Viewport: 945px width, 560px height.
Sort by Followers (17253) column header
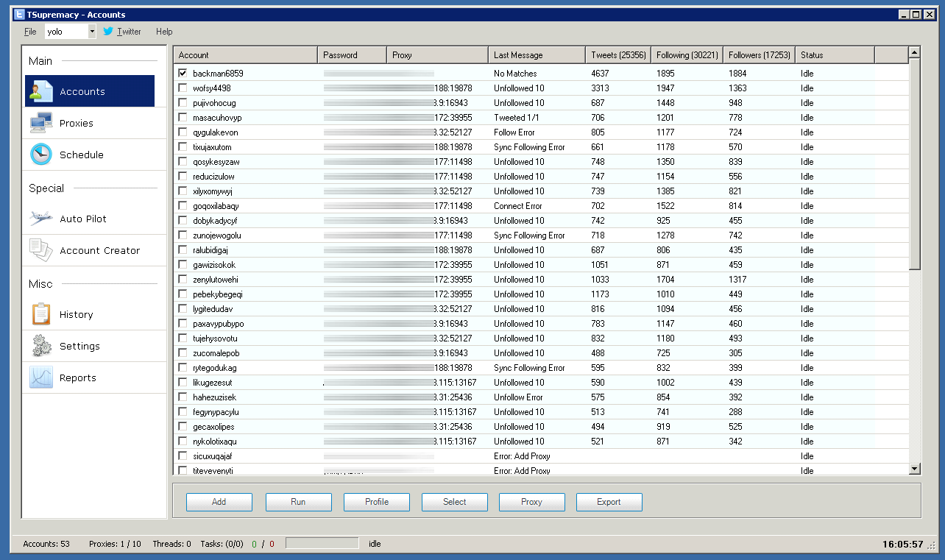(759, 55)
